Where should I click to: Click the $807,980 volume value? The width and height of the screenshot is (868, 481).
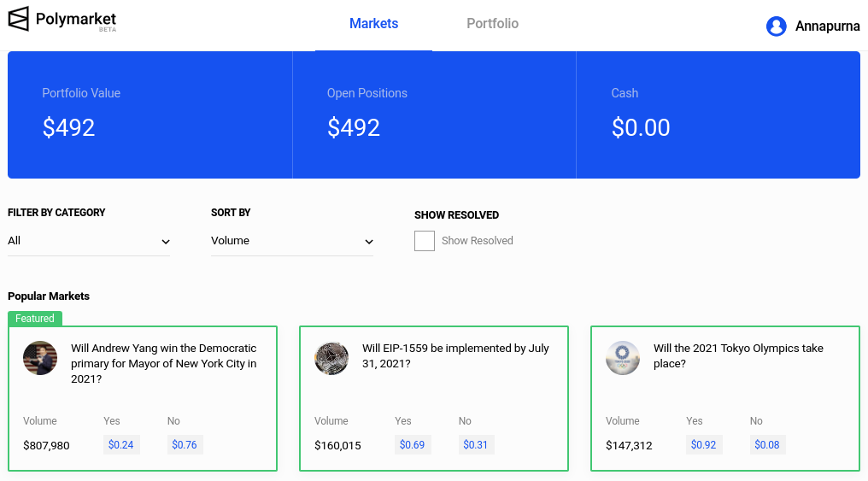tap(46, 446)
